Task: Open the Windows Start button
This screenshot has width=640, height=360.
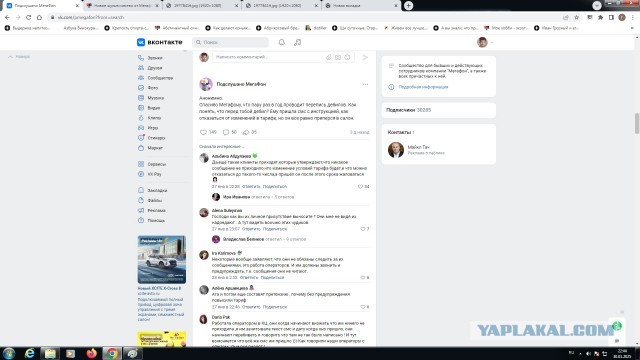Action: click(x=9, y=353)
